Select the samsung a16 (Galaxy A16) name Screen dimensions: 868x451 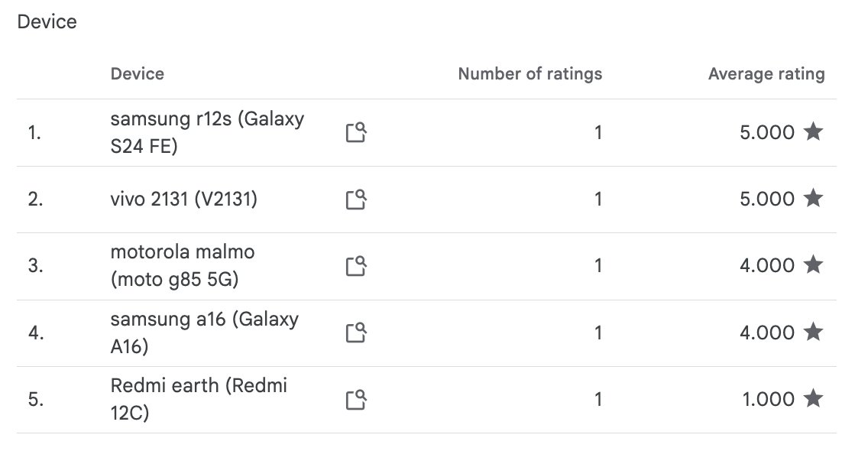pyautogui.click(x=204, y=333)
